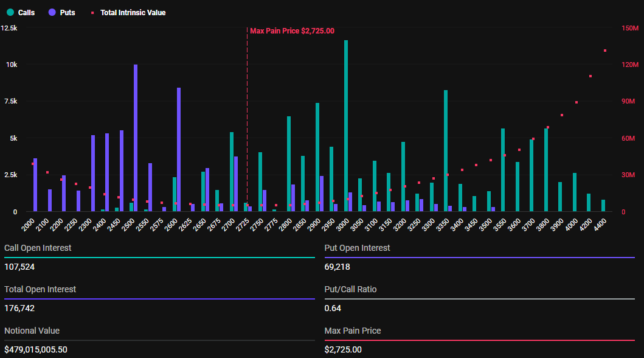Click the Put/Call Ratio value 0.64

click(x=332, y=308)
